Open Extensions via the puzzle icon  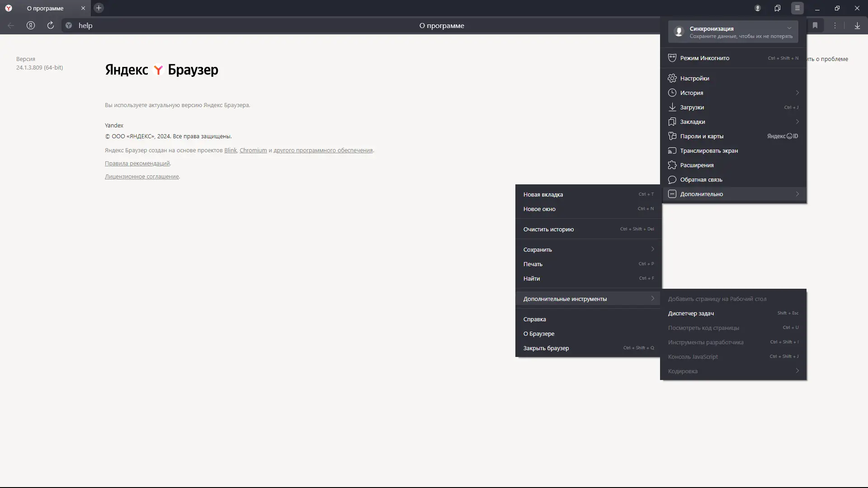pyautogui.click(x=672, y=165)
